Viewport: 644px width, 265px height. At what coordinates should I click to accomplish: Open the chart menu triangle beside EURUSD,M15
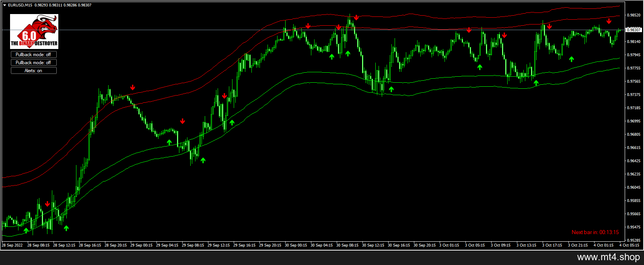click(4, 5)
